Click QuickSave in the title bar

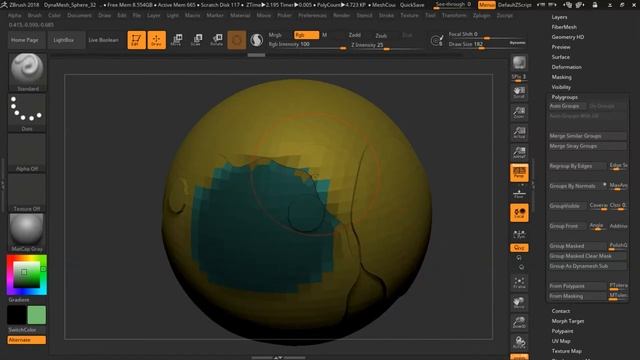412,5
